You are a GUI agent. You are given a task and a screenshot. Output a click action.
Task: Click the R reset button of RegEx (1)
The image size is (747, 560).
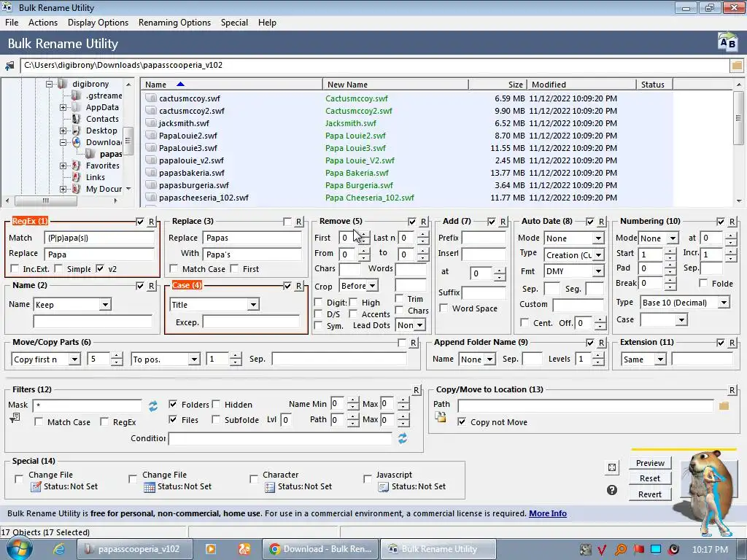[152, 222]
